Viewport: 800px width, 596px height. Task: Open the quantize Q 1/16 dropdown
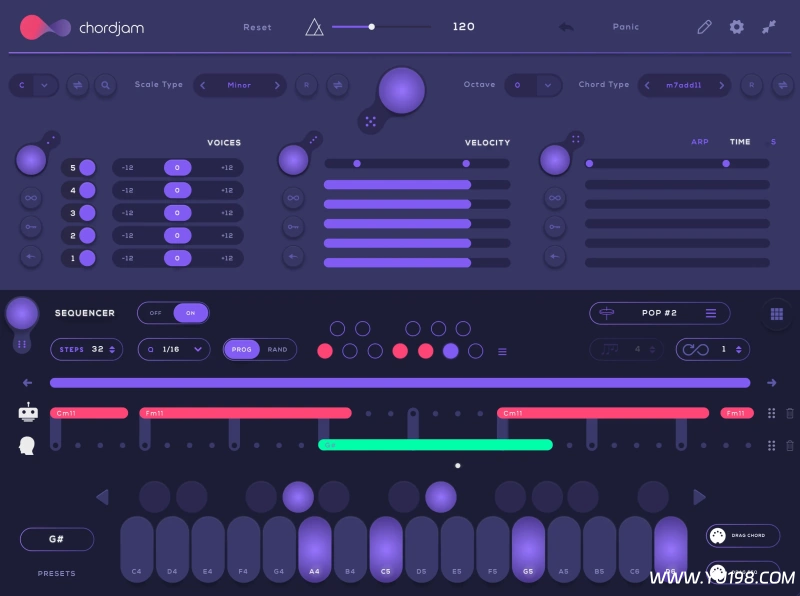click(173, 350)
